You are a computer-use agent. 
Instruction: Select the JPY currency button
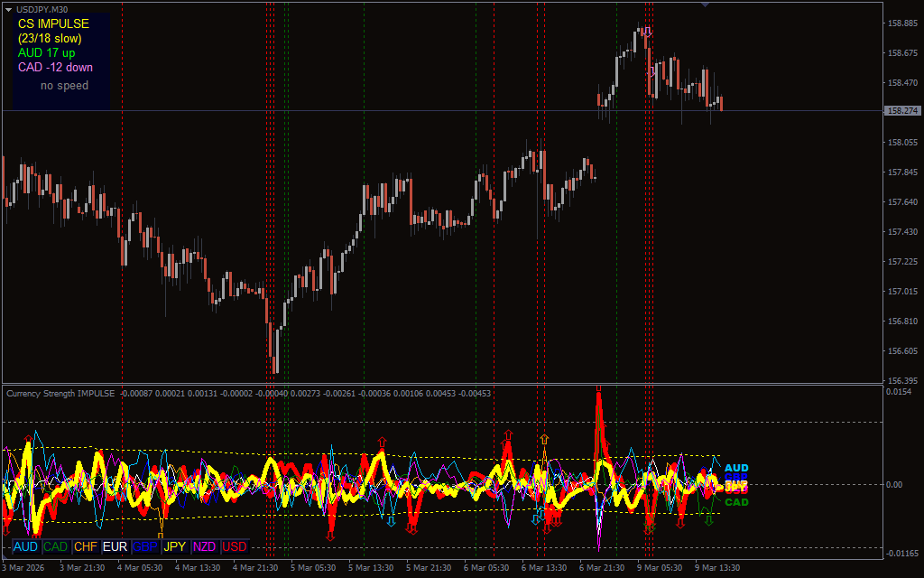point(175,546)
